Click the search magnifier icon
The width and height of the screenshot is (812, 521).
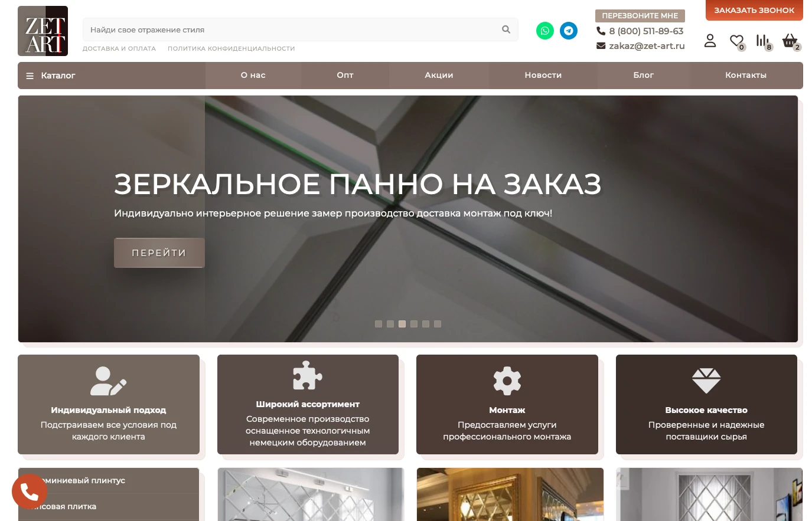pyautogui.click(x=506, y=30)
